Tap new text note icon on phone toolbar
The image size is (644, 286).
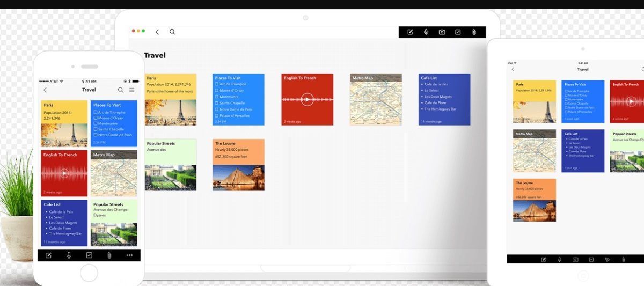[49, 255]
